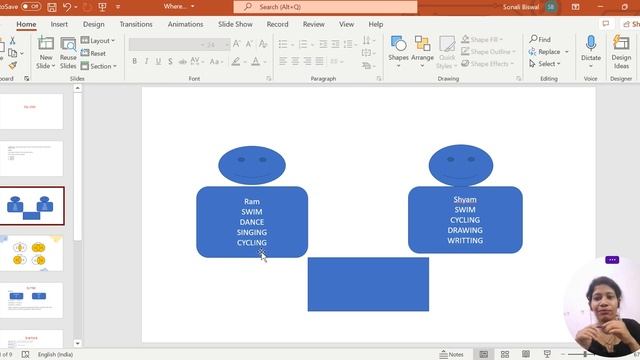Toggle Align Left paragraph alignment
The width and height of the screenshot is (640, 360).
click(283, 61)
